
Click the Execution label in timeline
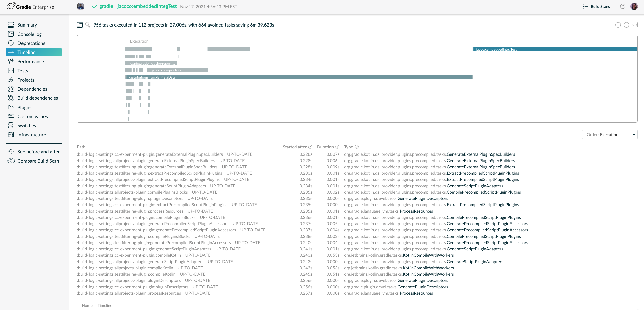pyautogui.click(x=139, y=41)
